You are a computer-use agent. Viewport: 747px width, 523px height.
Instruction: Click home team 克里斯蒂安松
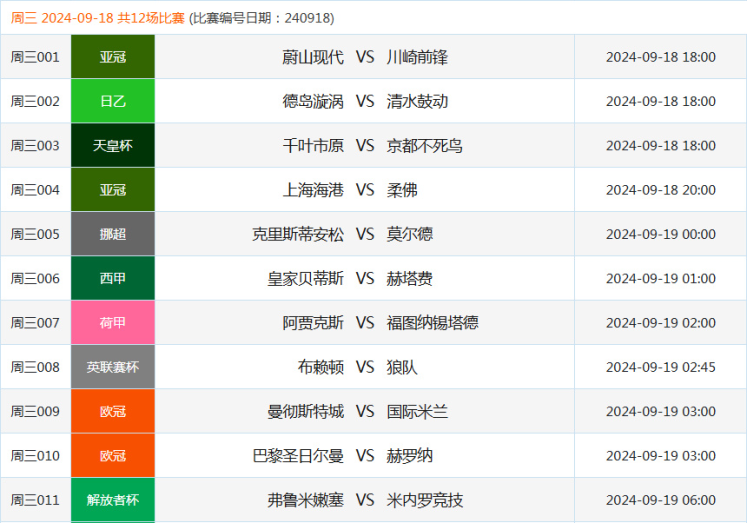297,234
